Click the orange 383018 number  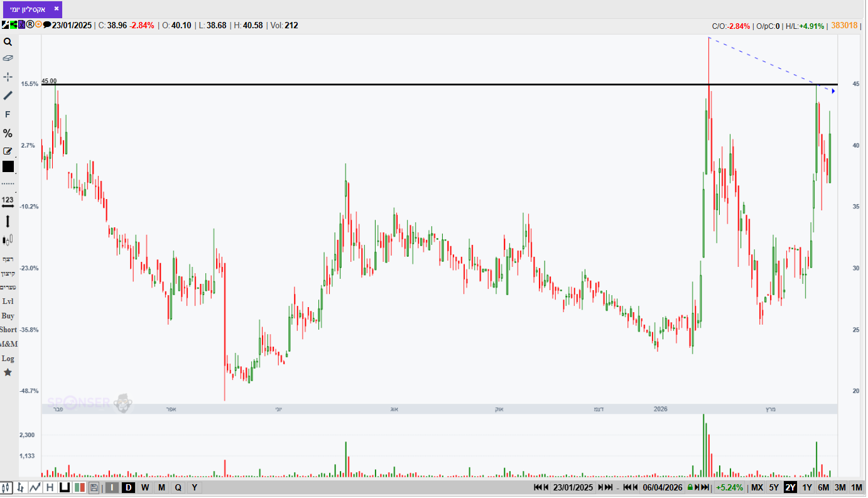(x=844, y=26)
